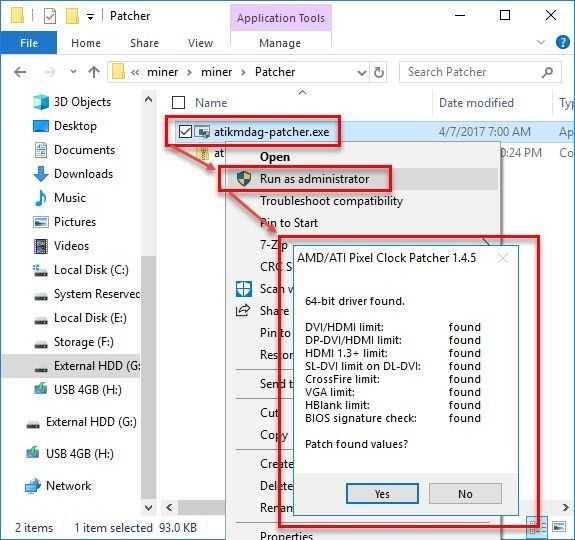Toggle the select all checkbox beside Name
The height and width of the screenshot is (540, 575).
click(178, 103)
